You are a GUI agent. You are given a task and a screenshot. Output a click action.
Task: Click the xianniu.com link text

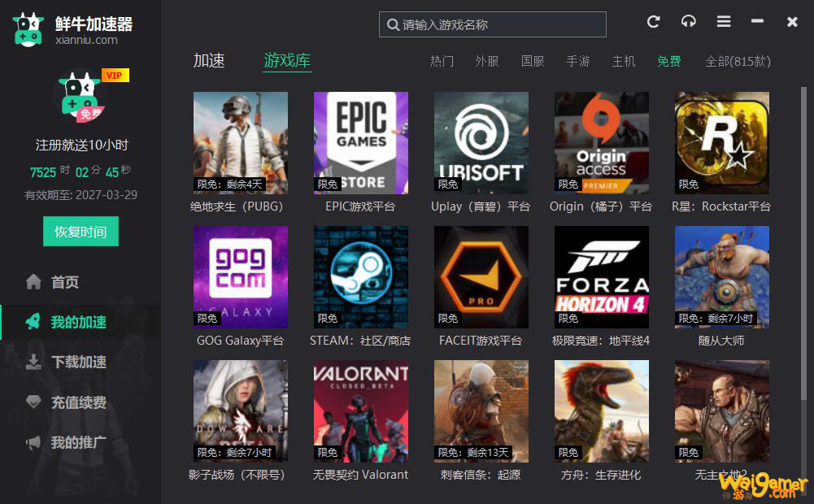86,40
